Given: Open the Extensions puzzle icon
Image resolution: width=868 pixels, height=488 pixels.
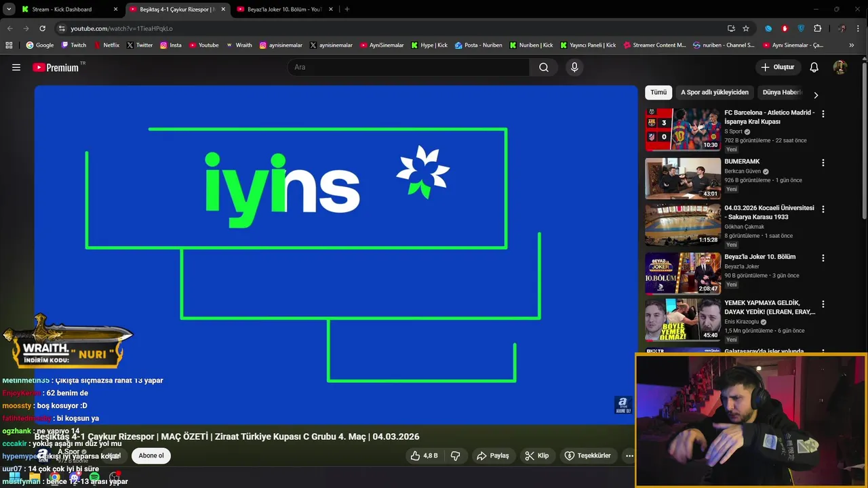Looking at the screenshot, I should [817, 28].
